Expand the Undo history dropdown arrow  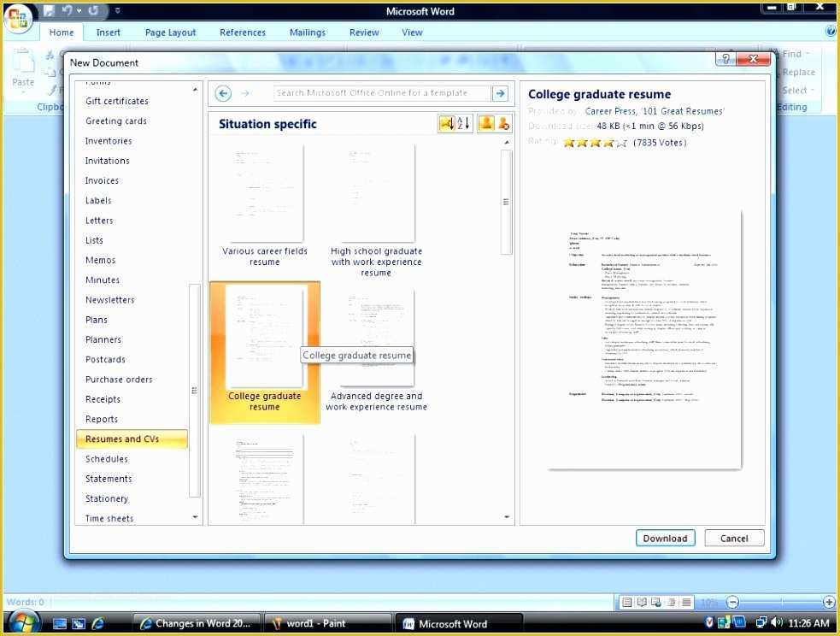[x=79, y=10]
